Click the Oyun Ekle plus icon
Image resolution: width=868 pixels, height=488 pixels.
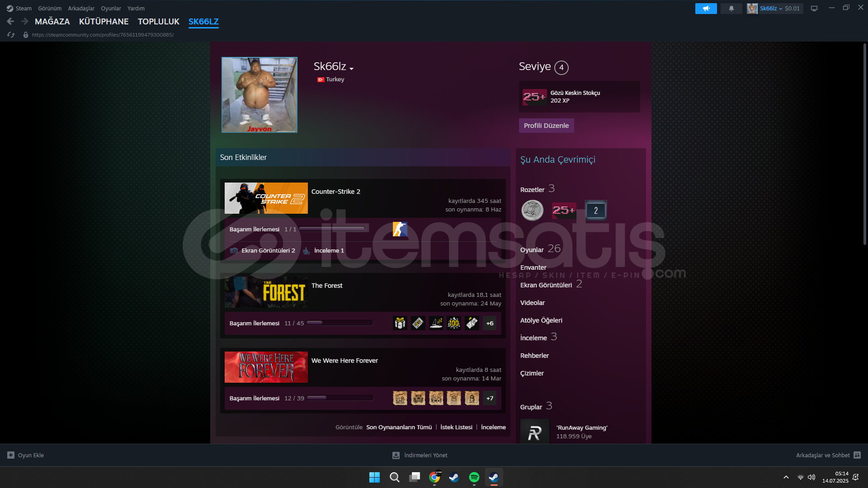coord(11,455)
